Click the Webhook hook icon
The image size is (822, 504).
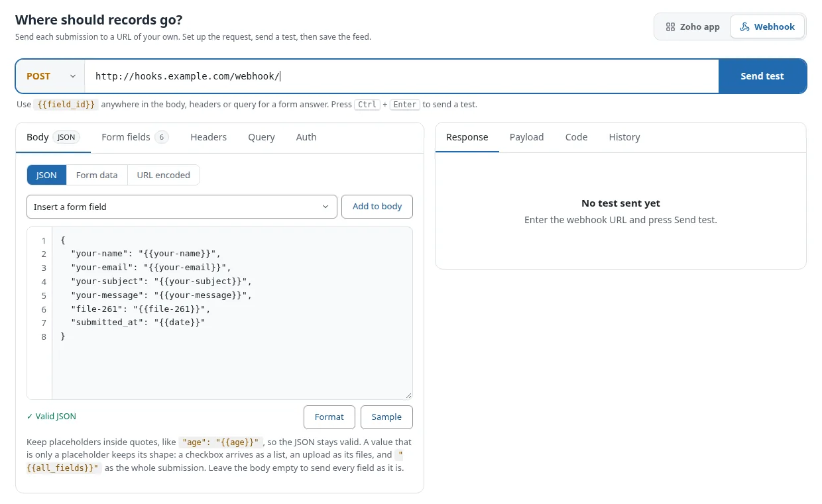(x=745, y=27)
